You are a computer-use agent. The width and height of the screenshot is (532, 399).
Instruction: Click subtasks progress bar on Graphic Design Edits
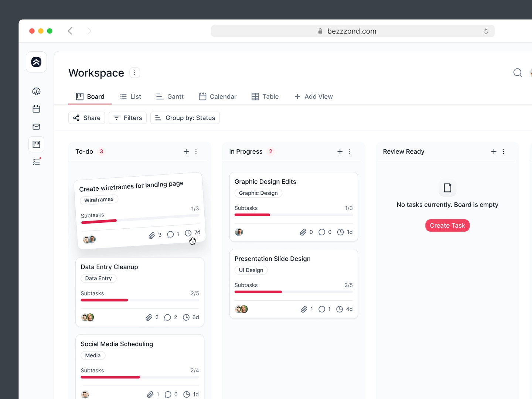pos(294,215)
